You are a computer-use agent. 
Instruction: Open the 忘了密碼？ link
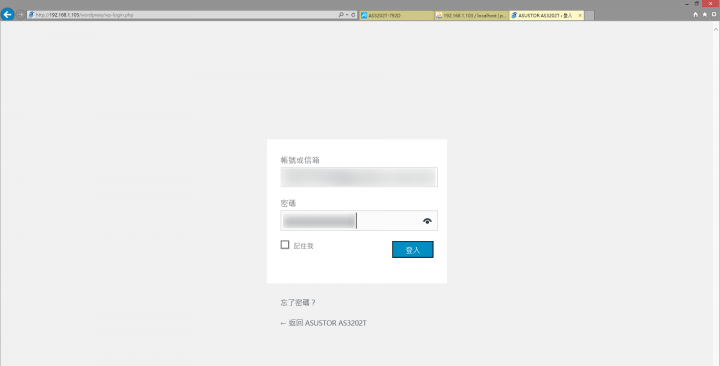tap(298, 303)
